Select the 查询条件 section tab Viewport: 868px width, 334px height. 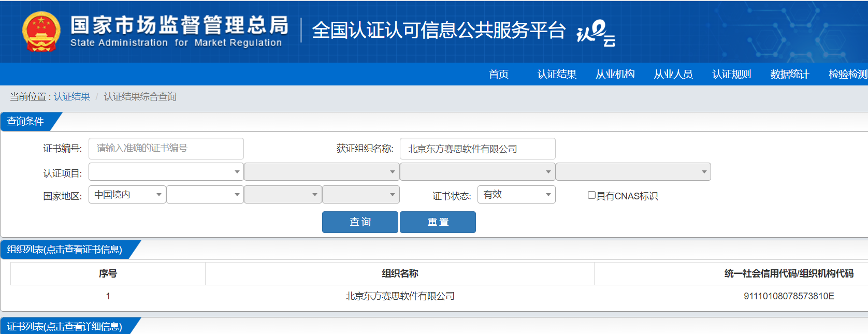(x=26, y=122)
